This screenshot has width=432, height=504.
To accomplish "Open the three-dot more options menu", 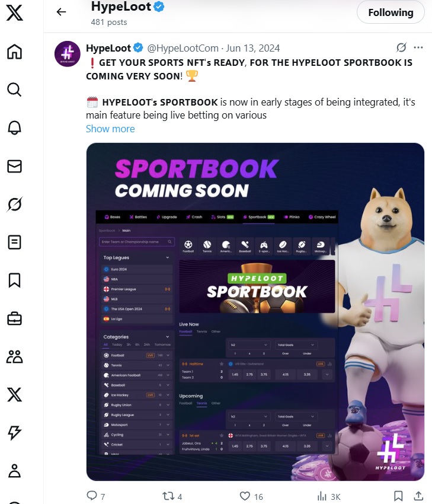I will [418, 47].
